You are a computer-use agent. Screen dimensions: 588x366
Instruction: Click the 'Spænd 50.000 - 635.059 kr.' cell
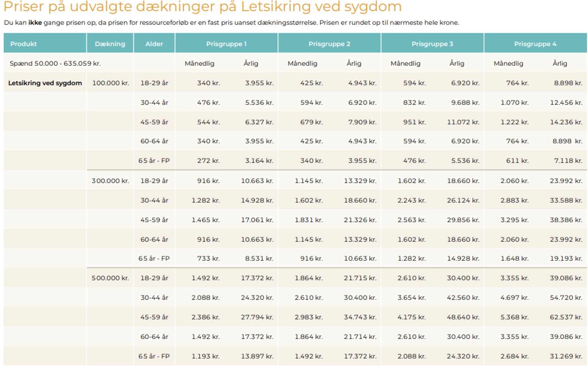coord(55,63)
